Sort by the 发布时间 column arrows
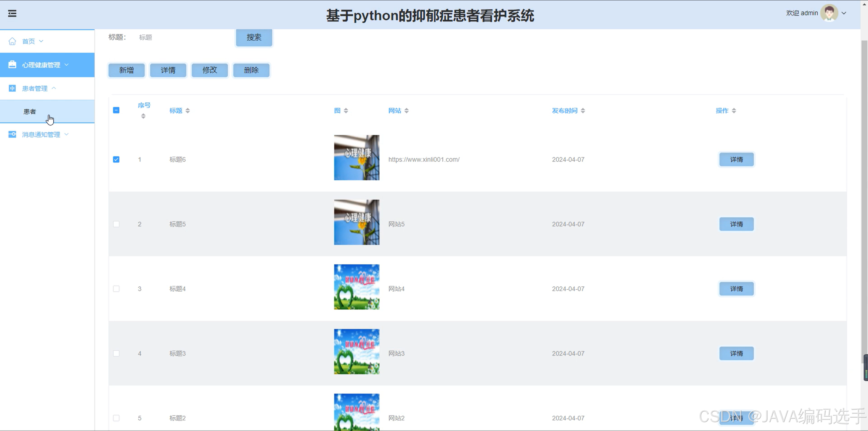 [x=583, y=110]
